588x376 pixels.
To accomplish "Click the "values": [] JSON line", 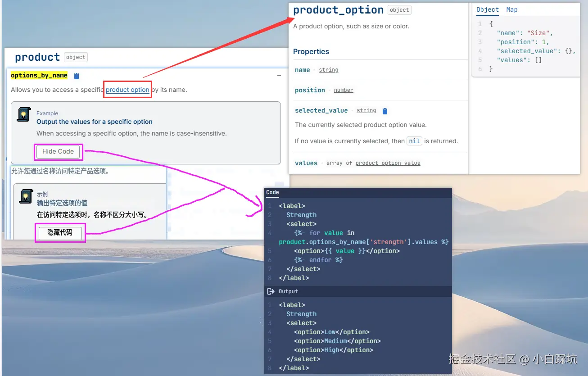I will click(x=519, y=60).
